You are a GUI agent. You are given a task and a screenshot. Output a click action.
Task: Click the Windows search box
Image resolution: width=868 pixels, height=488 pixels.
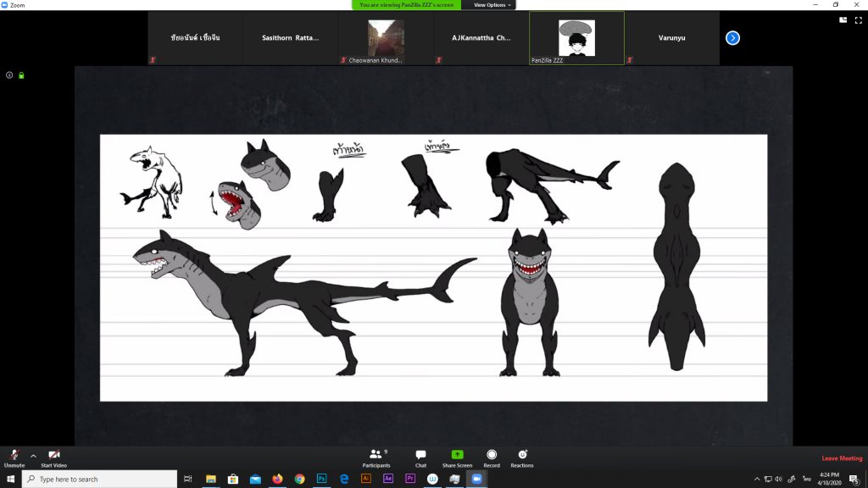pos(100,479)
